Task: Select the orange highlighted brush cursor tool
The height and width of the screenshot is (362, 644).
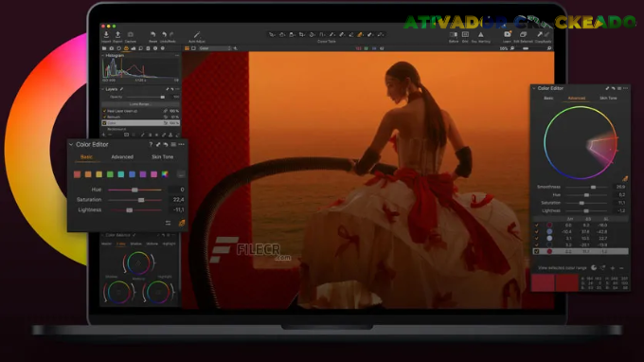Action: point(360,34)
